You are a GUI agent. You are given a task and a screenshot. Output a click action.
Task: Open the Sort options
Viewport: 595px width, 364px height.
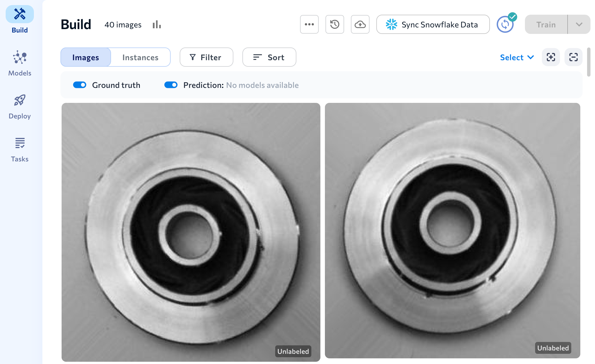click(269, 57)
